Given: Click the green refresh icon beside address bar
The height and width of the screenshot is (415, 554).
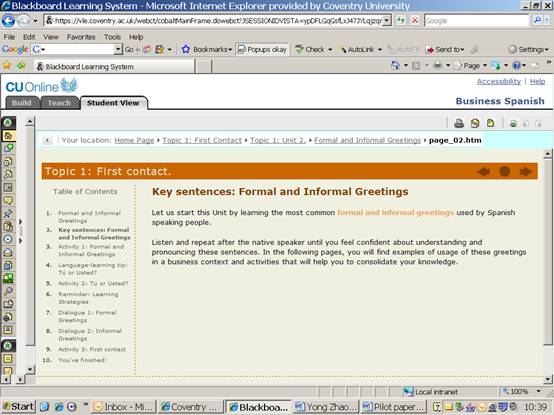Looking at the screenshot, I should pos(400,20).
